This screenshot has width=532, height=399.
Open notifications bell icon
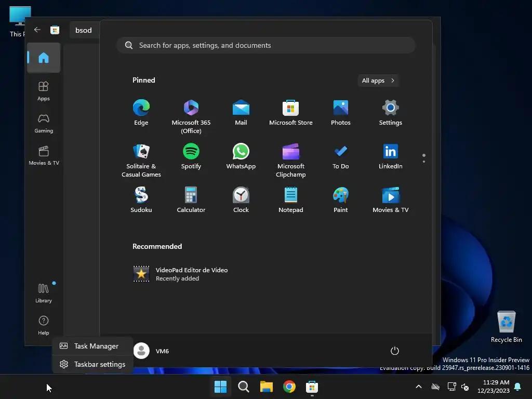518,387
